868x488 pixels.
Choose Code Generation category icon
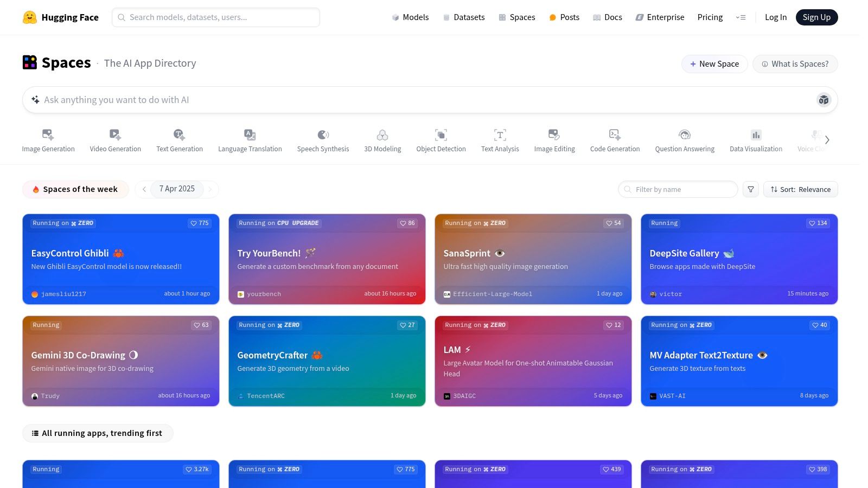(615, 134)
